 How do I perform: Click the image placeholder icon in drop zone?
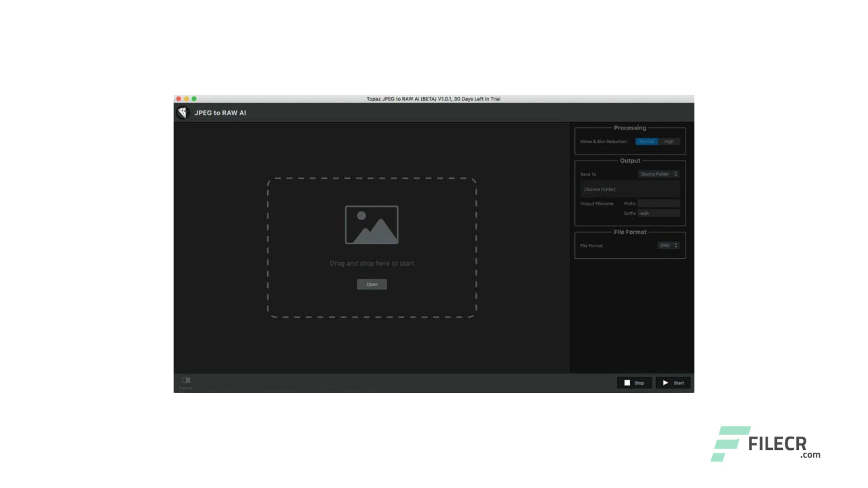click(x=372, y=225)
